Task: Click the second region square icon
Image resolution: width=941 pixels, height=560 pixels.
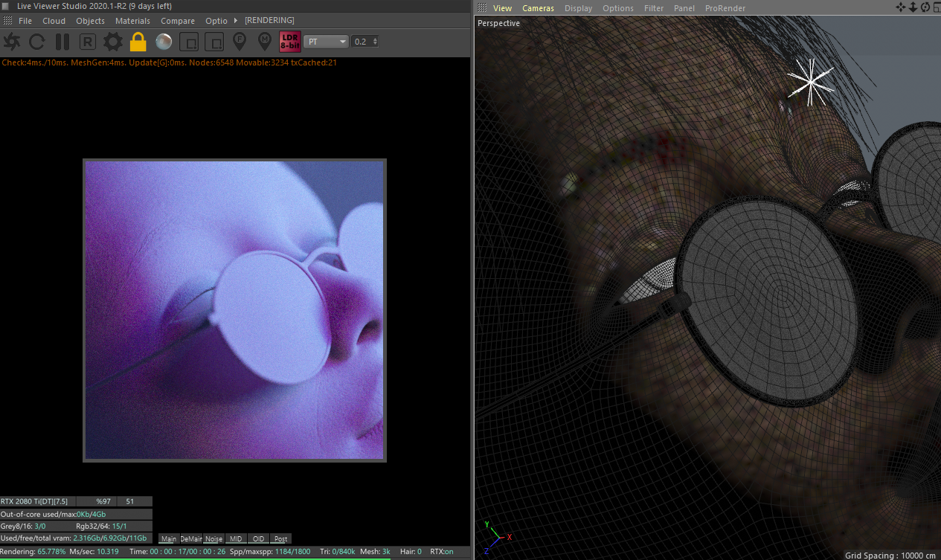Action: pyautogui.click(x=214, y=42)
